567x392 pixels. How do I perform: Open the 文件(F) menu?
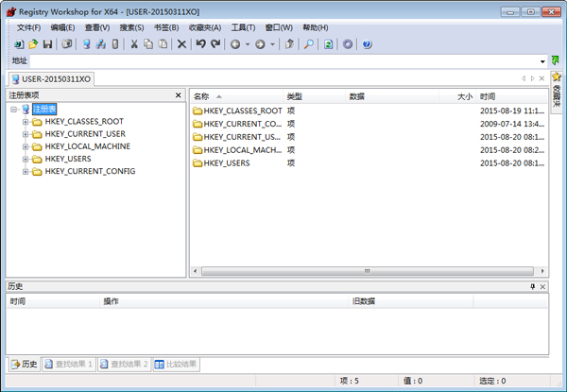28,27
